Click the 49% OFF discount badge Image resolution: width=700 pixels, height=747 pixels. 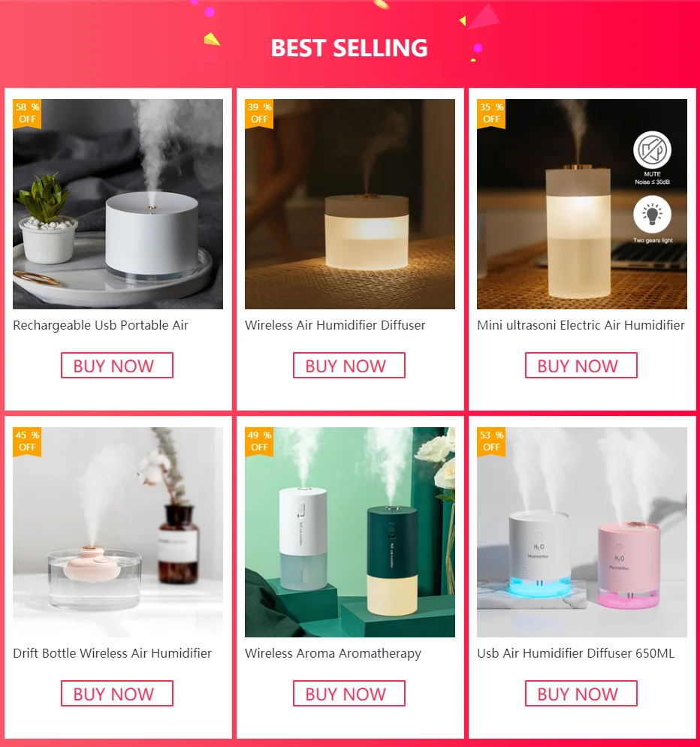pyautogui.click(x=259, y=441)
